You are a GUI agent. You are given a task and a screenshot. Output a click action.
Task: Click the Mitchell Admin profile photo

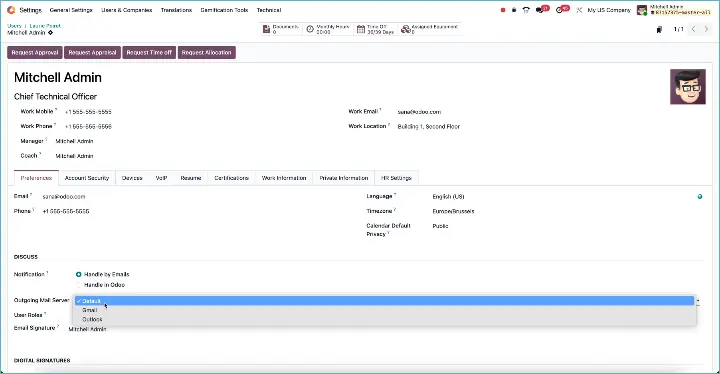click(687, 87)
